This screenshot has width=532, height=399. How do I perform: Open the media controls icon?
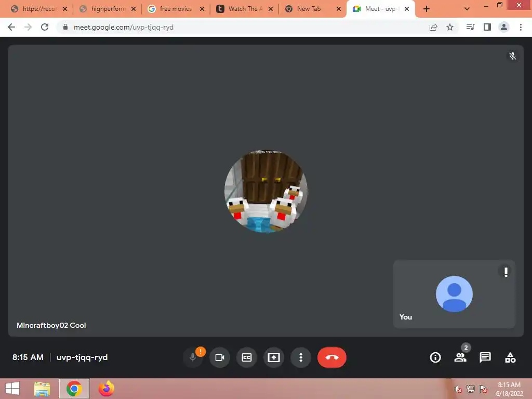point(470,27)
